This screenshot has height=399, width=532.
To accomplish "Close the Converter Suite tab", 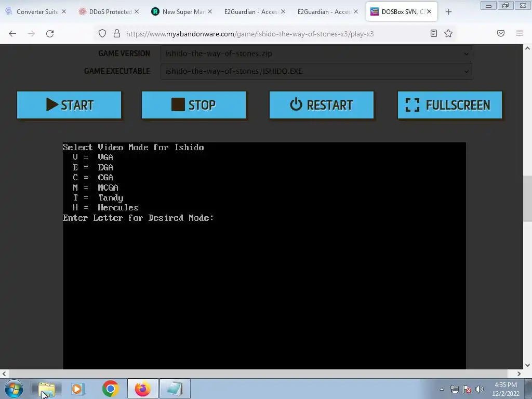I will pos(64,11).
